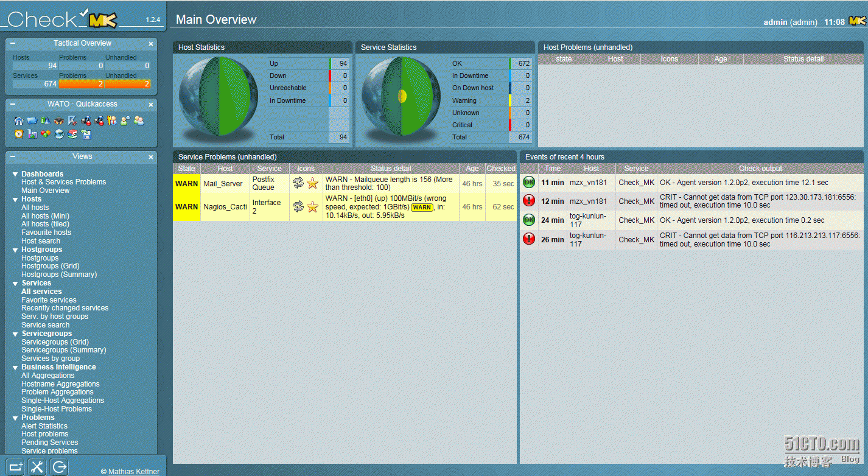The width and height of the screenshot is (868, 476).
Task: Open Host search view
Action: tap(41, 241)
